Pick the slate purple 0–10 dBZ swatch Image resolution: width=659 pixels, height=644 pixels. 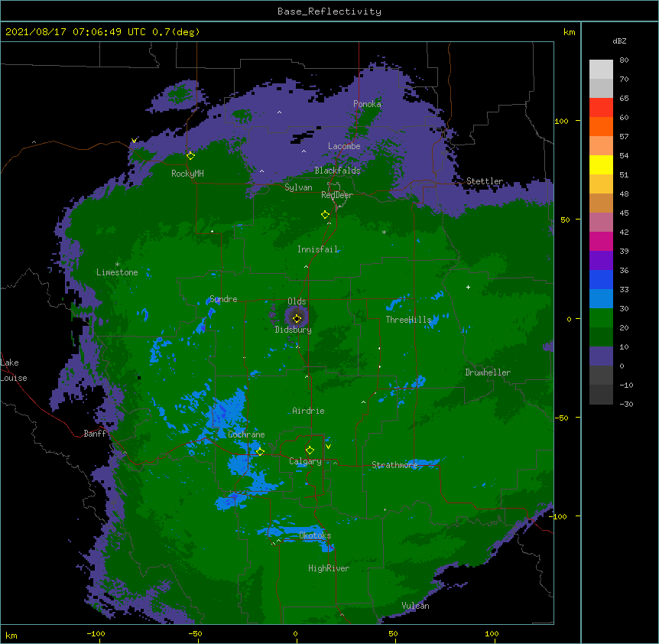point(601,356)
